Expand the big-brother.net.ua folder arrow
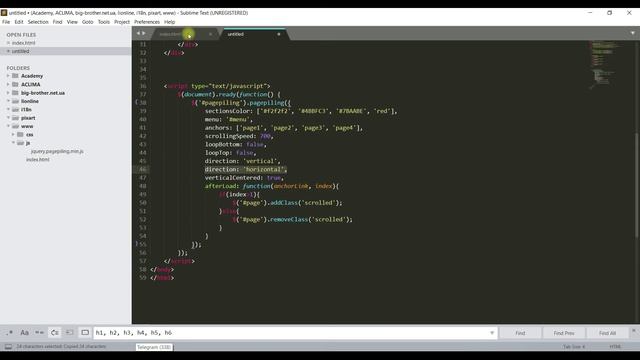The width and height of the screenshot is (640, 360). point(8,93)
